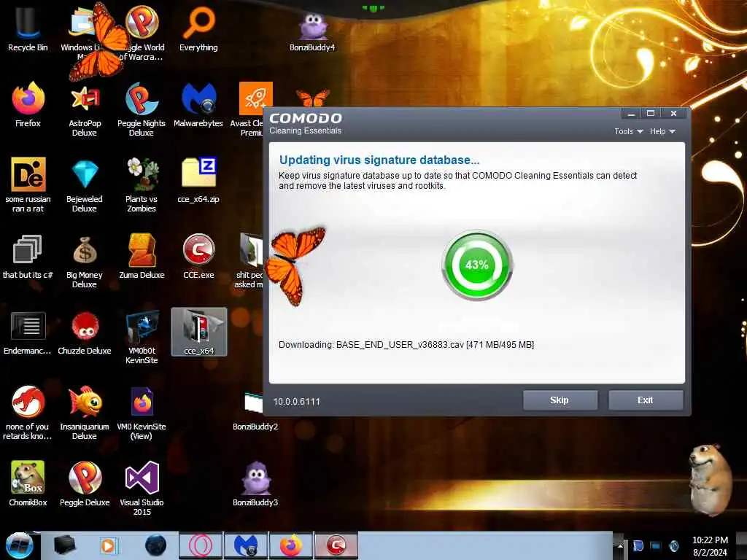
Task: Open AstroPop Deluxe desktop icon
Action: pyautogui.click(x=85, y=109)
